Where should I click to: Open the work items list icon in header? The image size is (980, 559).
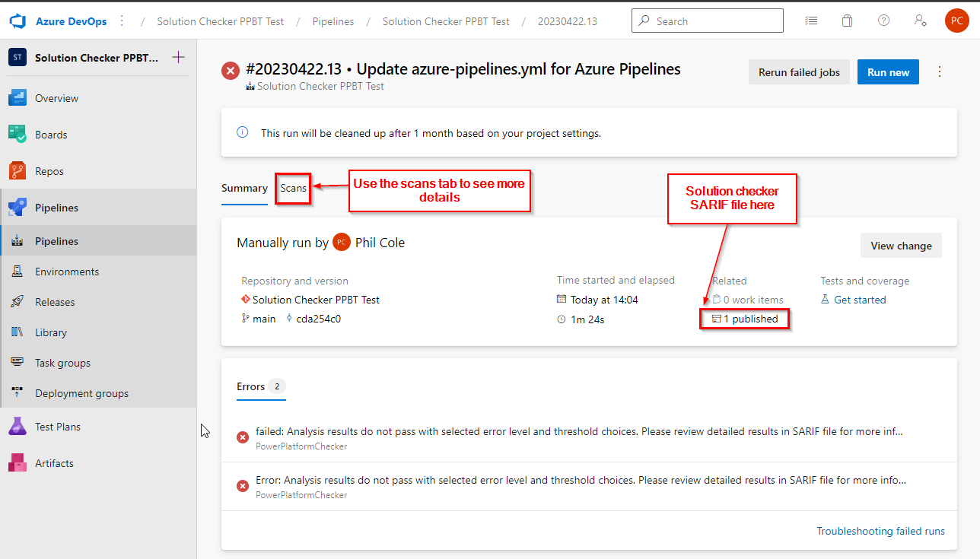pos(812,21)
